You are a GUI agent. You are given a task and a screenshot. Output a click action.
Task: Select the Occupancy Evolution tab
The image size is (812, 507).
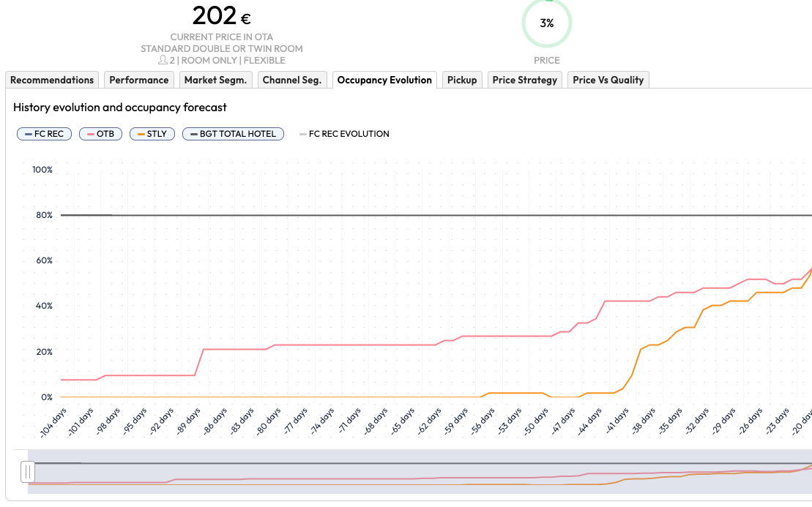(384, 80)
